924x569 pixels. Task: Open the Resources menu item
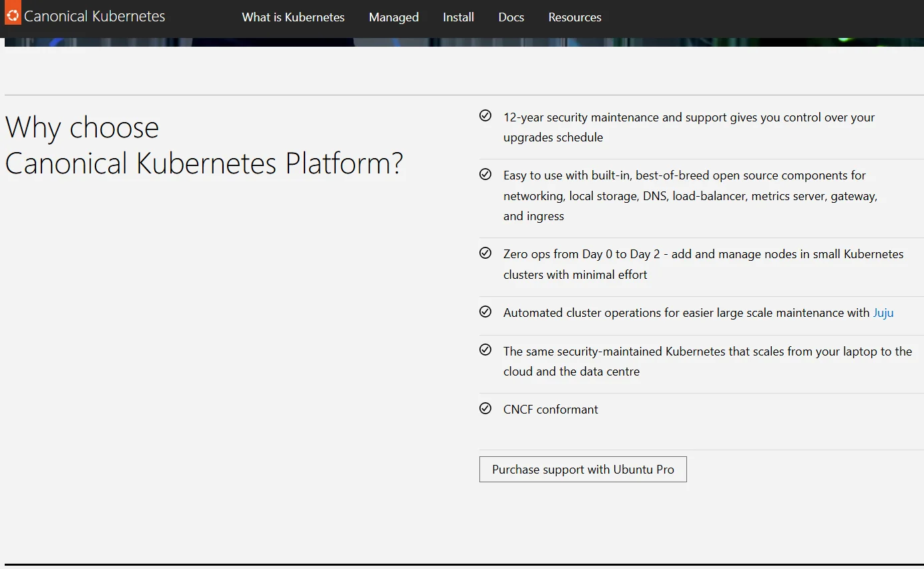[575, 17]
